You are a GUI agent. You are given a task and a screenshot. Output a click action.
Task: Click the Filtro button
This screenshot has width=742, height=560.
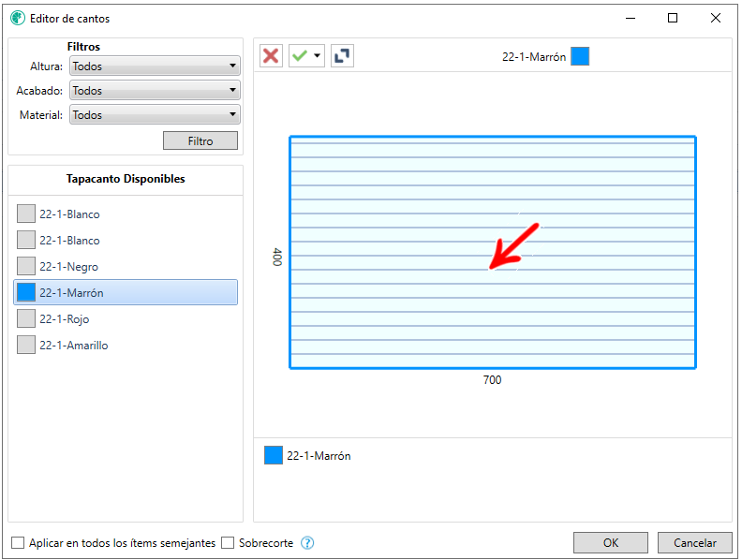point(200,140)
